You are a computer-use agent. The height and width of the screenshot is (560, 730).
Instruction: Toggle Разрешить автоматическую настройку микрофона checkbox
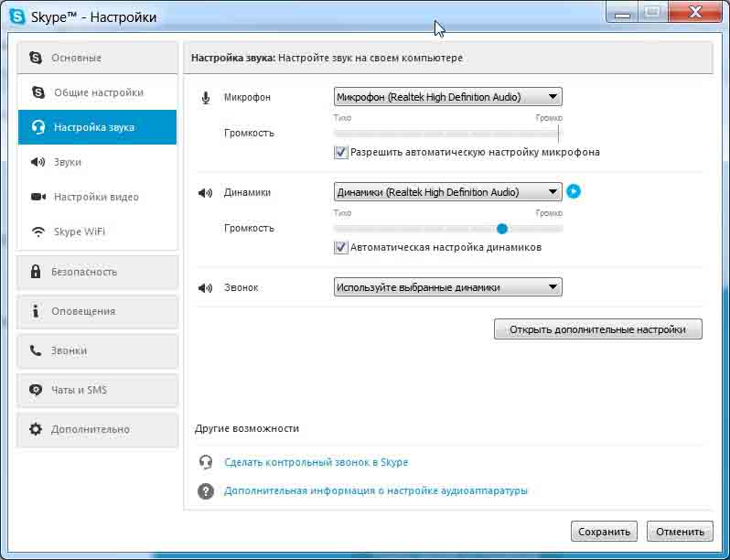(x=341, y=153)
